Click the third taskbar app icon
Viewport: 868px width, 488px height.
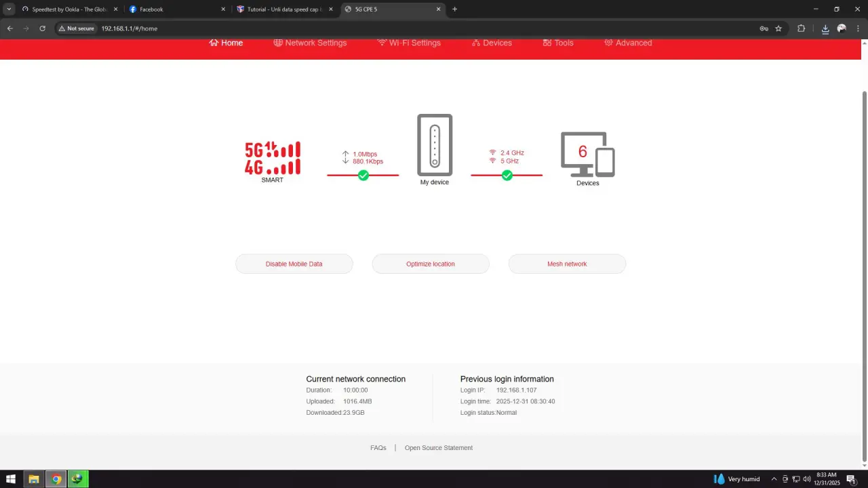pyautogui.click(x=78, y=479)
